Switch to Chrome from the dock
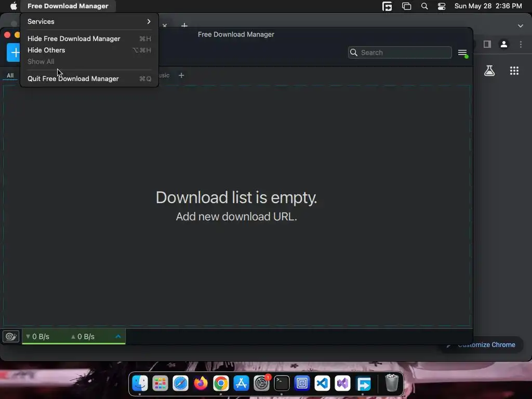532x399 pixels. tap(221, 383)
